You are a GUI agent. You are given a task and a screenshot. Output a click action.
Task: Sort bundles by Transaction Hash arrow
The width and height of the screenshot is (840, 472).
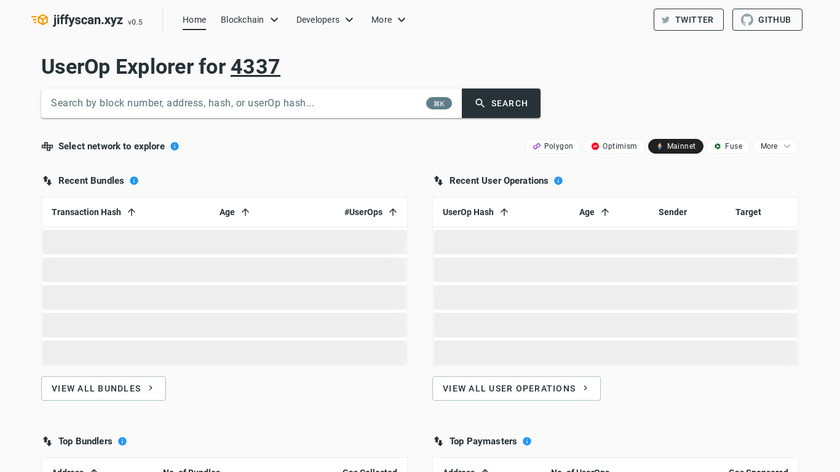[131, 212]
